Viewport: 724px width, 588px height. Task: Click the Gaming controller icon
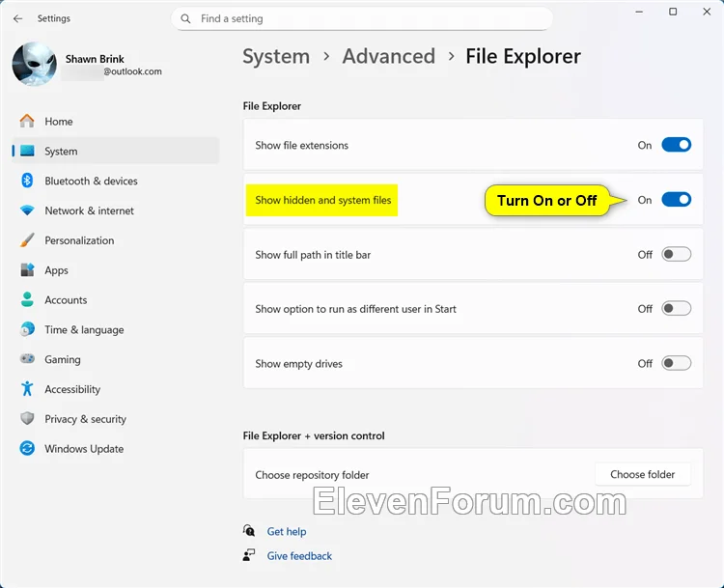click(x=27, y=359)
